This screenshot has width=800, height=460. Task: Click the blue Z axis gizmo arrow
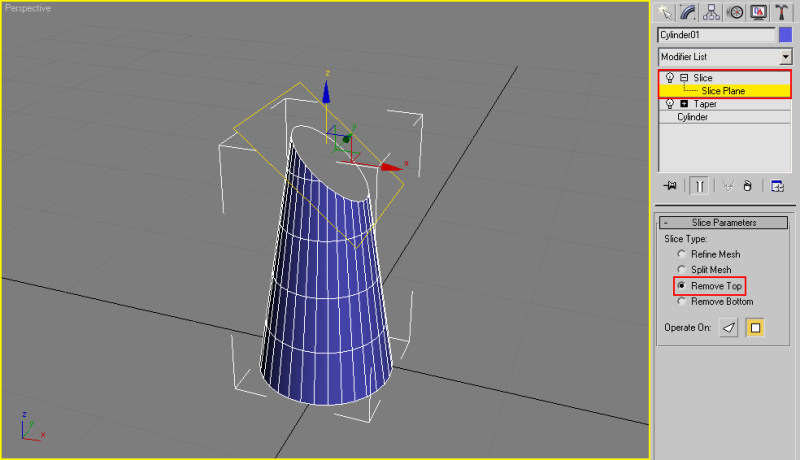click(x=326, y=92)
